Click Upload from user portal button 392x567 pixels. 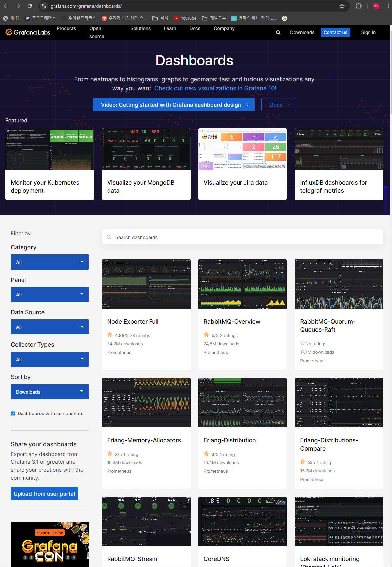point(44,494)
